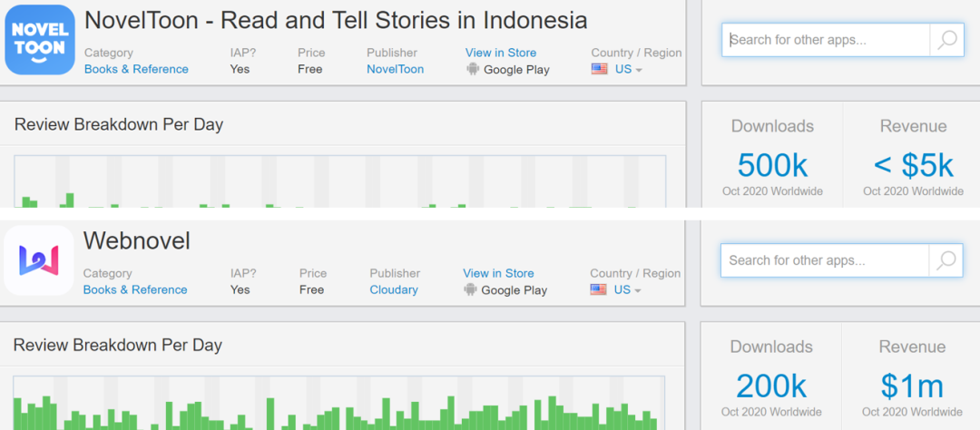Open NovelToon's Books & Reference category
This screenshot has height=430, width=980.
pos(136,69)
